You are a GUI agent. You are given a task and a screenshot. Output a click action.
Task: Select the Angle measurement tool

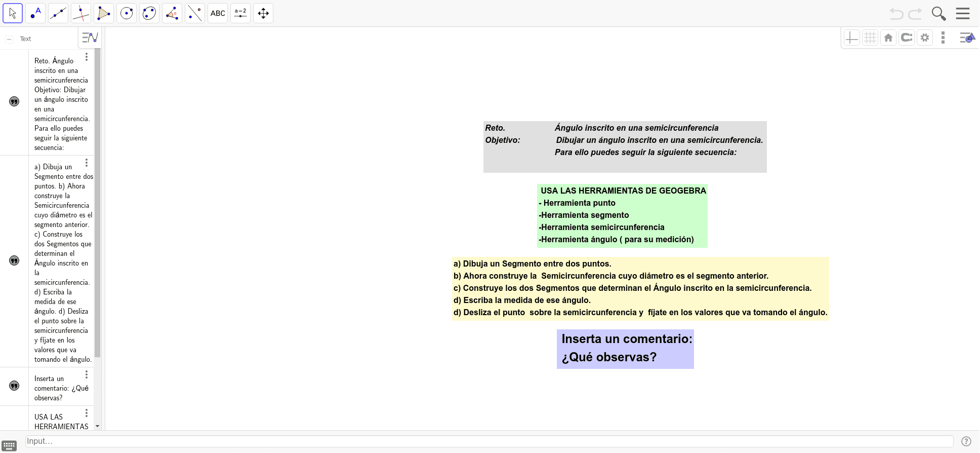point(172,13)
